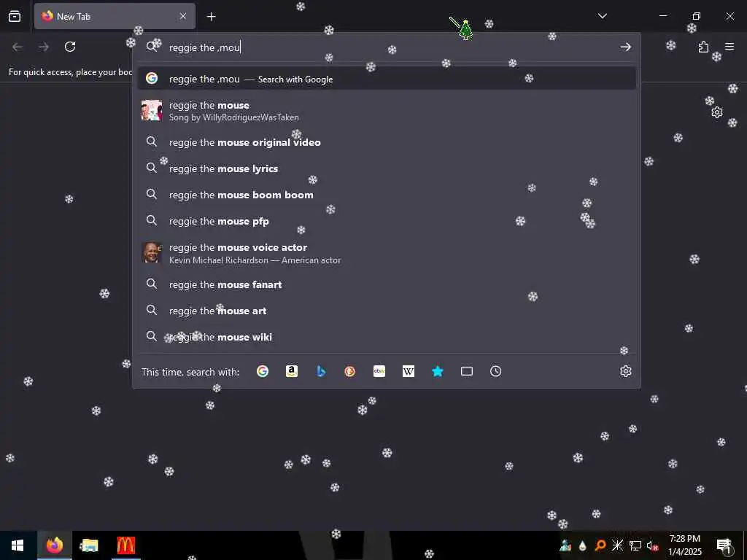This screenshot has height=560, width=747.
Task: Open the Firefox View button in tab strip
Action: point(15,16)
